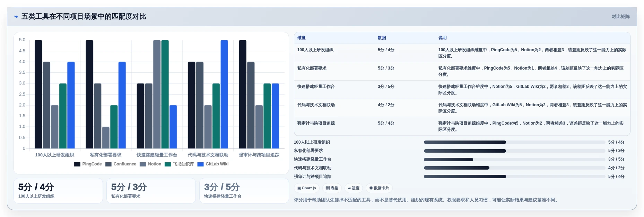This screenshot has width=644, height=217.
Task: Toggle the 飞书知识库 legend entry
Action: tap(179, 164)
